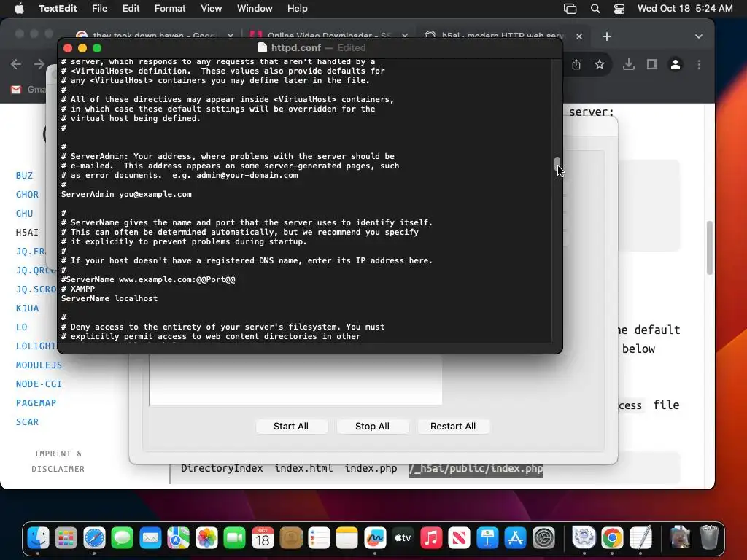Click date and time in menu bar
The height and width of the screenshot is (560, 747).
[685, 9]
